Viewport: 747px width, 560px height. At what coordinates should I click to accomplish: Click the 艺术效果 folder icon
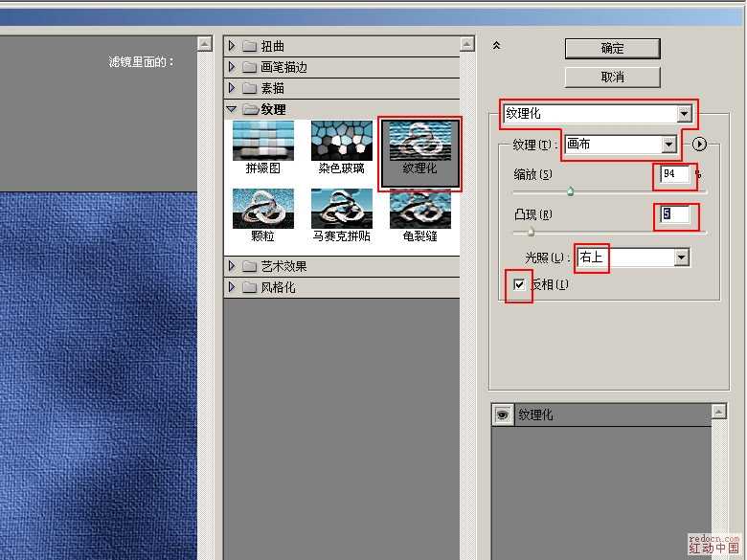250,266
